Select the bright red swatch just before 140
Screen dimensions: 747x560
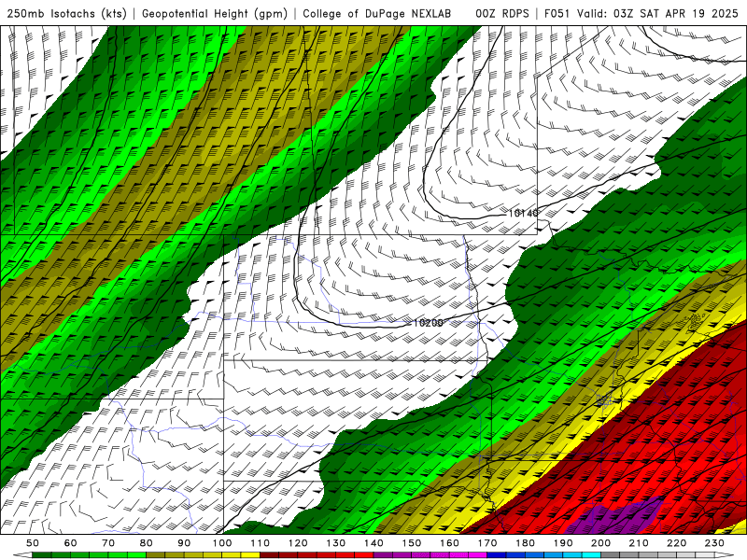(364, 555)
